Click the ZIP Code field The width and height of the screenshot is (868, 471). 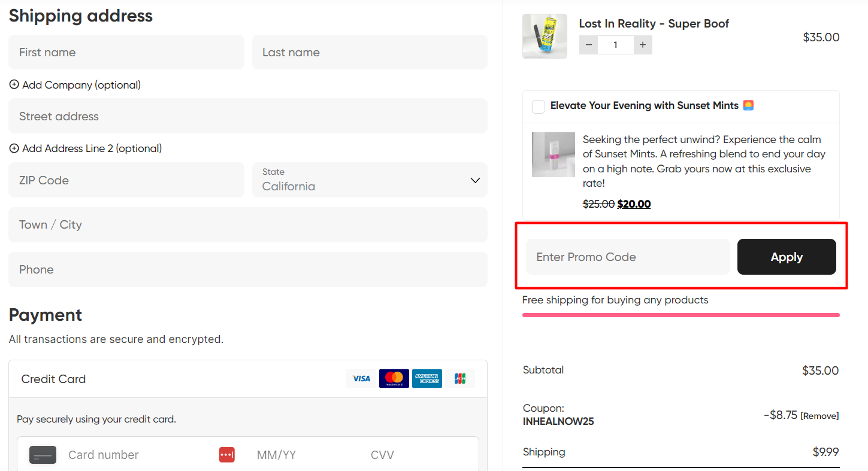126,180
